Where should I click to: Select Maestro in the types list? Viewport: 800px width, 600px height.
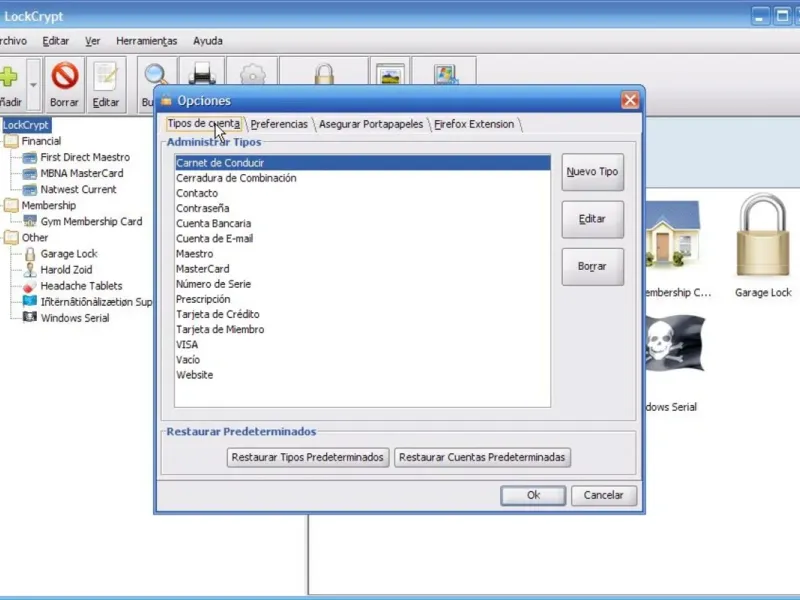tap(362, 254)
